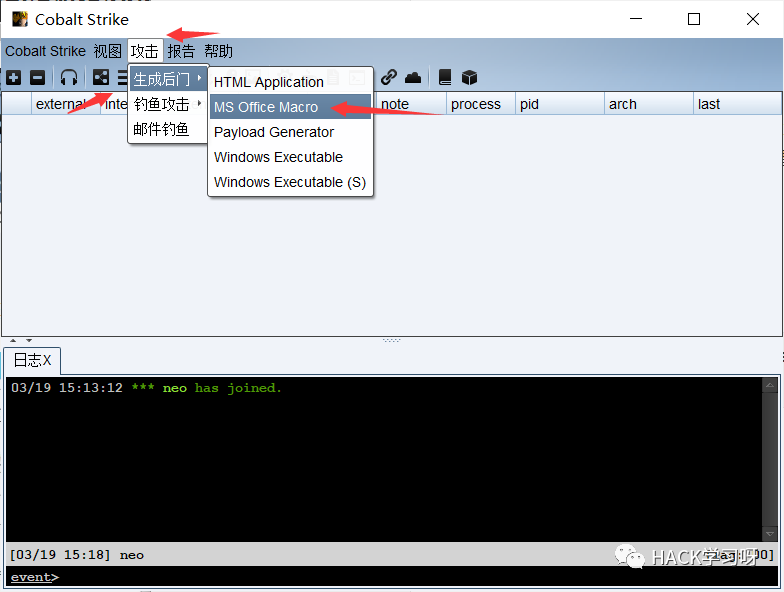Sort by the arch column header
This screenshot has height=592, width=784.
point(648,104)
